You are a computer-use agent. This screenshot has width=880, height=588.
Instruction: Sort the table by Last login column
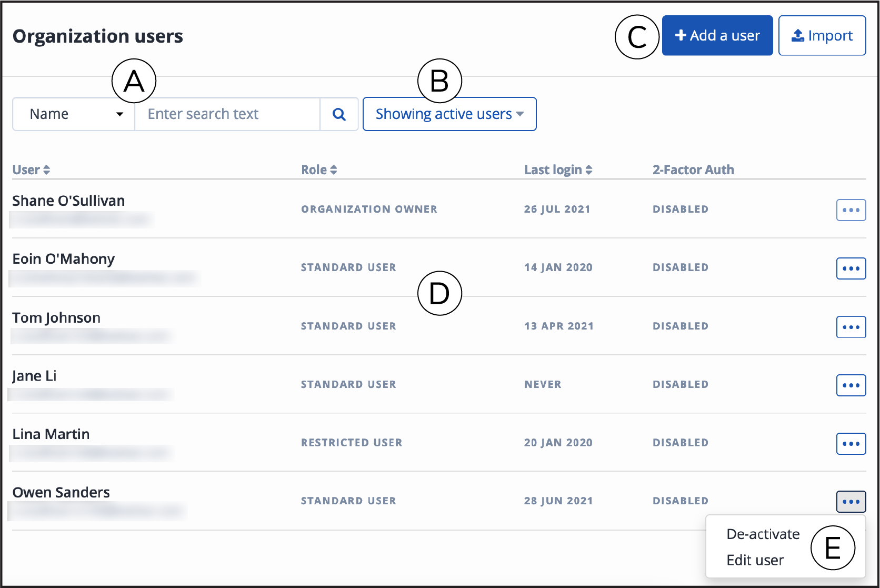click(x=558, y=170)
